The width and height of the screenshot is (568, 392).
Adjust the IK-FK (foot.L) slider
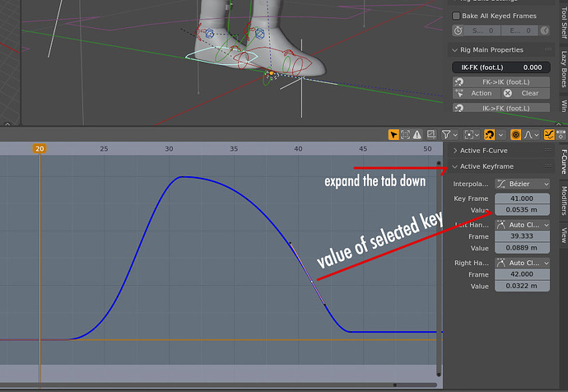click(x=501, y=68)
